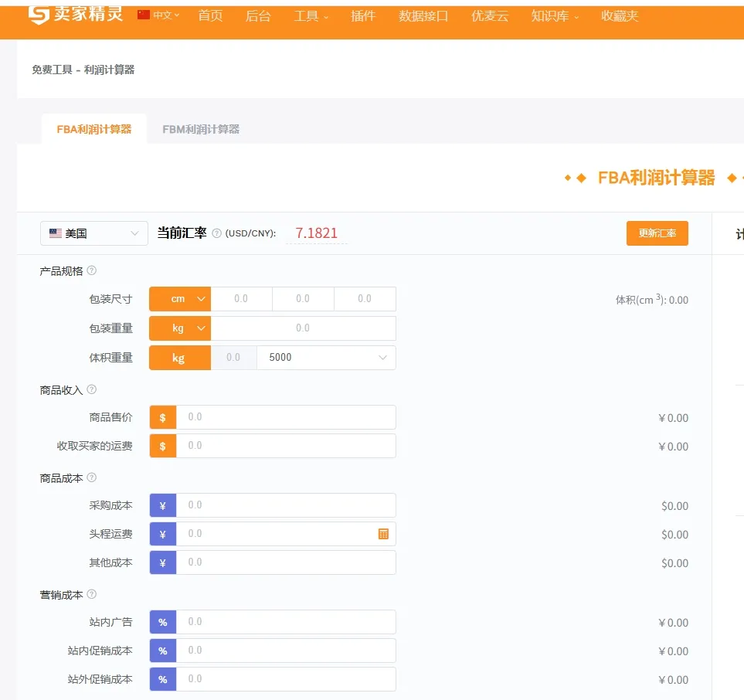Open 优麦云 in the top navigation
Screen dimensions: 744x700
pos(490,16)
